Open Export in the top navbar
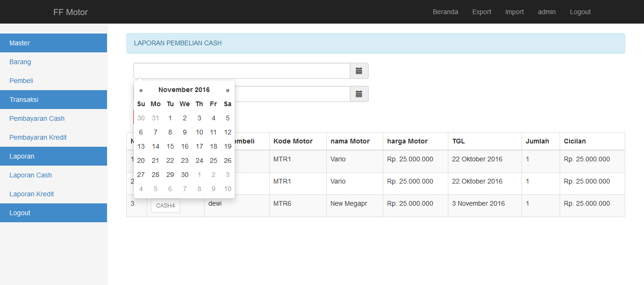 (x=482, y=12)
